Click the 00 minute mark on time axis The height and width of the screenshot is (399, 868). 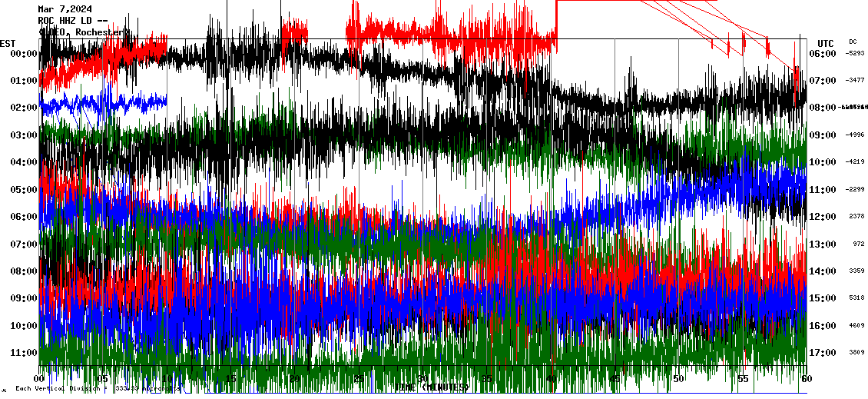tap(39, 379)
